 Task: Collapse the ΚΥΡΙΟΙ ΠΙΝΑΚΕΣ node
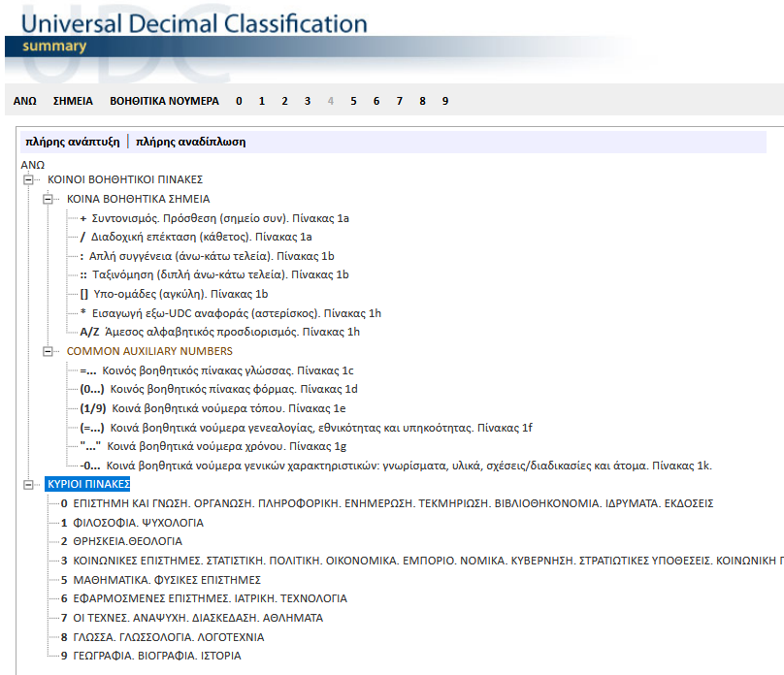click(x=28, y=484)
